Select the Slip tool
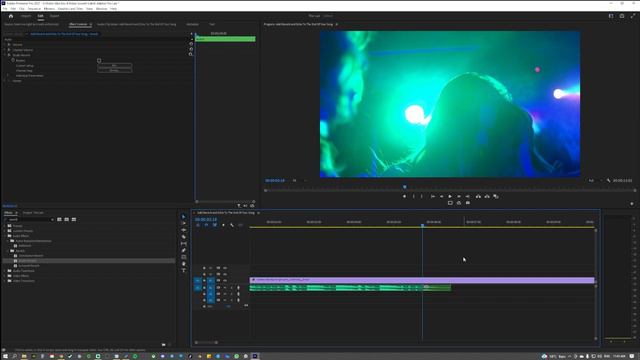 point(184,244)
